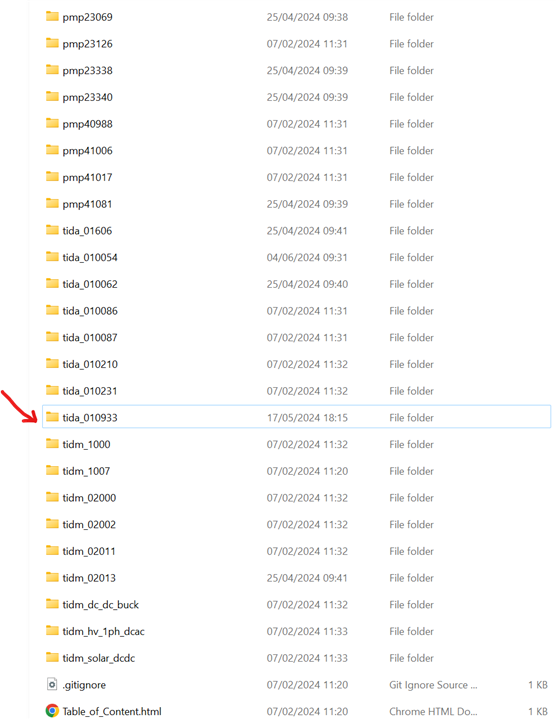Image resolution: width=556 pixels, height=720 pixels.
Task: Select the tida_010054 folder name
Action: [90, 257]
